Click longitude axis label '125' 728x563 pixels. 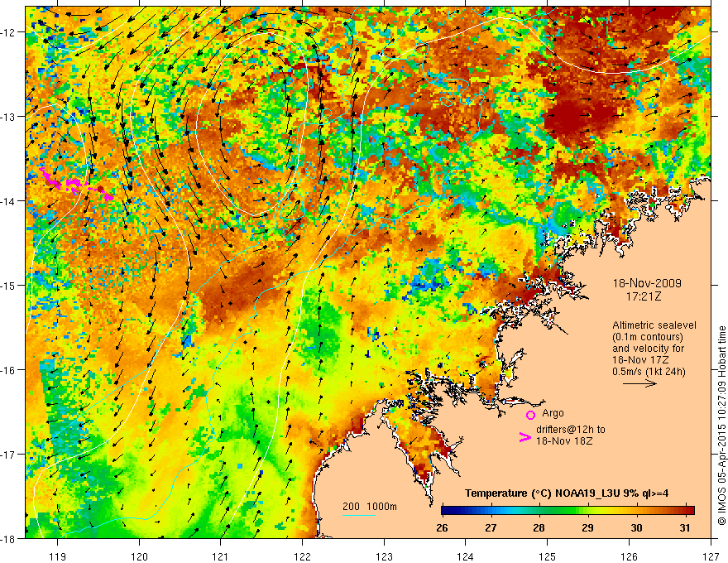(548, 556)
